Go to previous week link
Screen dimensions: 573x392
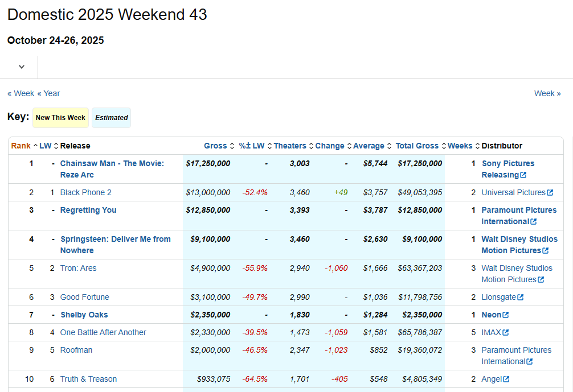(21, 93)
